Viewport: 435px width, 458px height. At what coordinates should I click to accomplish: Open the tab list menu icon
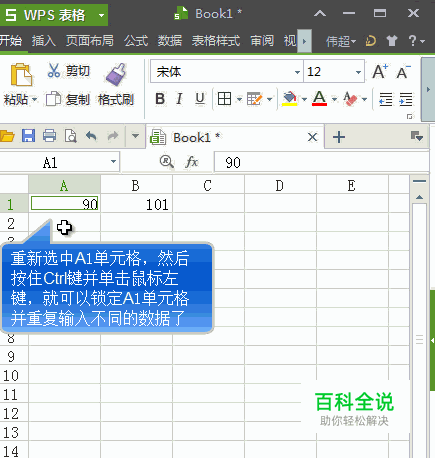(417, 136)
